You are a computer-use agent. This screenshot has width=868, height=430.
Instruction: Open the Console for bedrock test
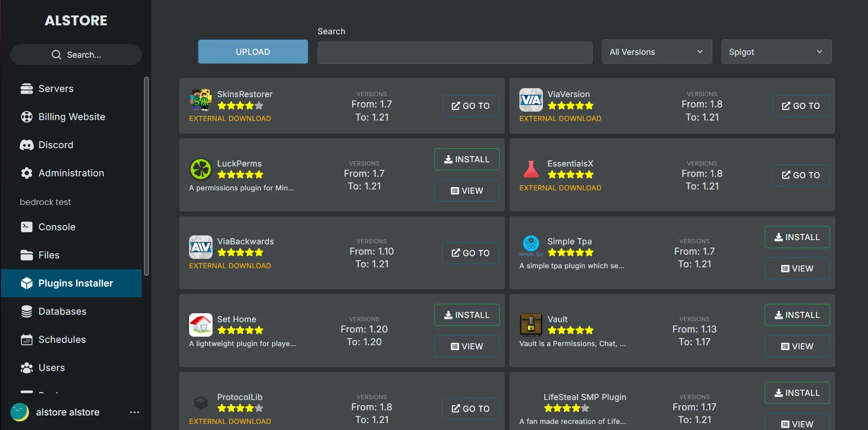56,226
